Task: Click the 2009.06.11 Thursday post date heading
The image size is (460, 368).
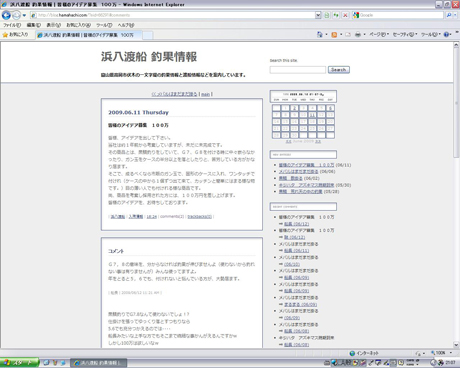Action: point(138,112)
